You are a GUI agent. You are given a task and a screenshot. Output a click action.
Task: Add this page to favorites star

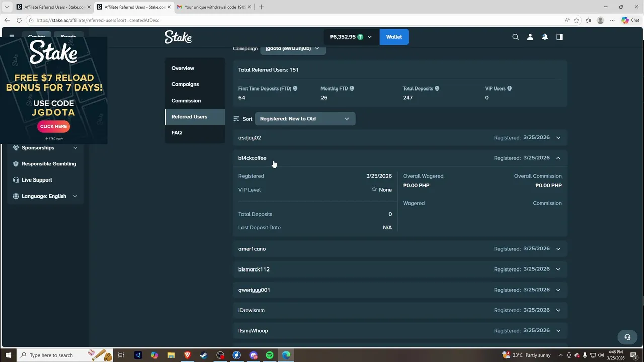pos(576,20)
